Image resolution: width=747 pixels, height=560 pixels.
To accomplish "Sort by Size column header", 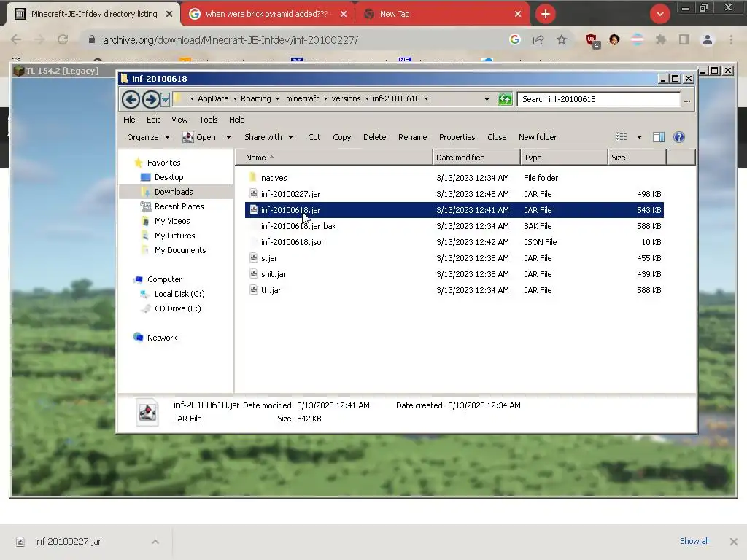I will point(637,157).
